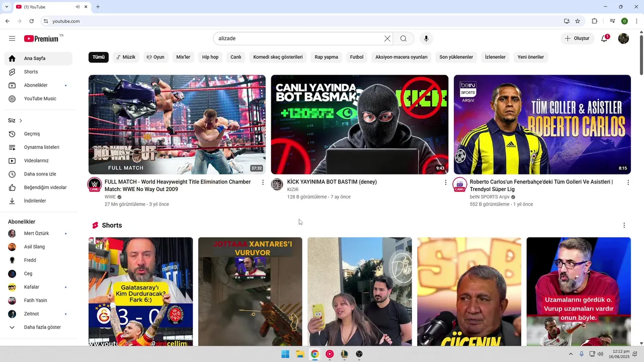Click the Oluştur create button

[577, 39]
